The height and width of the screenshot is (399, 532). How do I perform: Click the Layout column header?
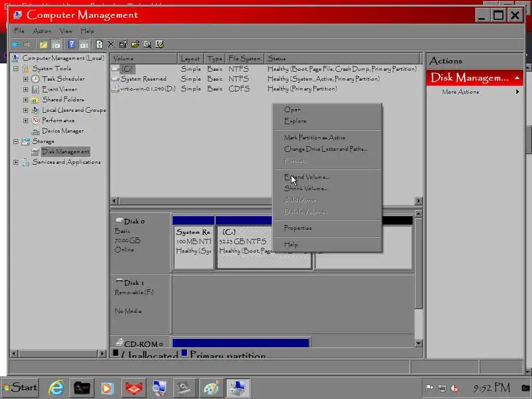[190, 58]
